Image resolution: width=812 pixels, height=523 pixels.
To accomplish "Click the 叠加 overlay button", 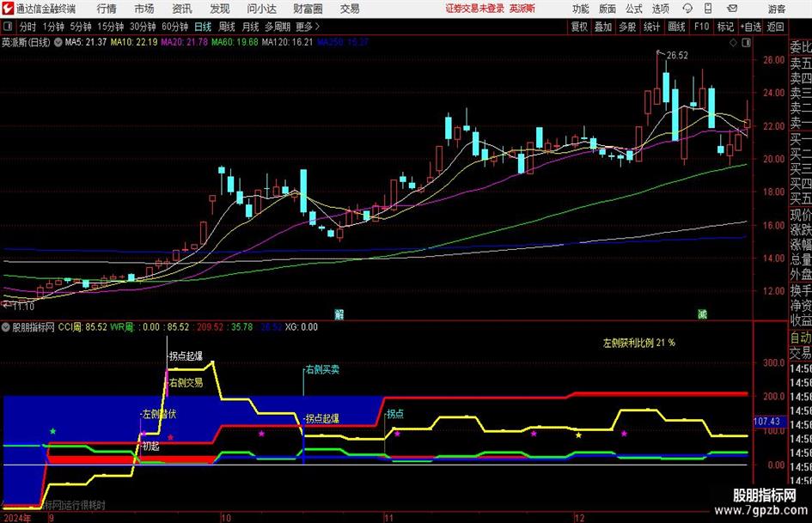I will pyautogui.click(x=603, y=27).
